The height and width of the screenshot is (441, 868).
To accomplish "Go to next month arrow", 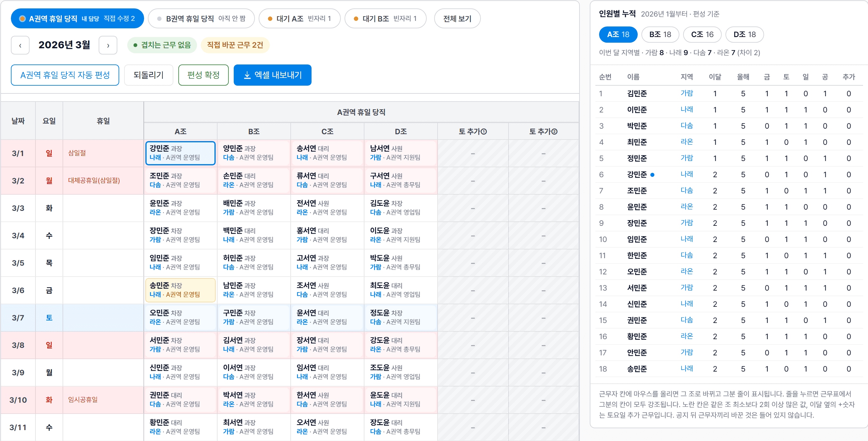I will coord(108,45).
